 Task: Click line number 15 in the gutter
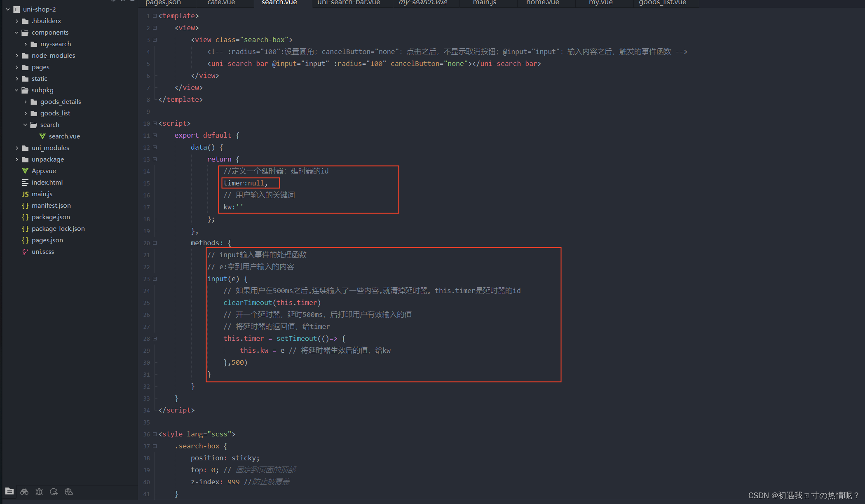(147, 183)
